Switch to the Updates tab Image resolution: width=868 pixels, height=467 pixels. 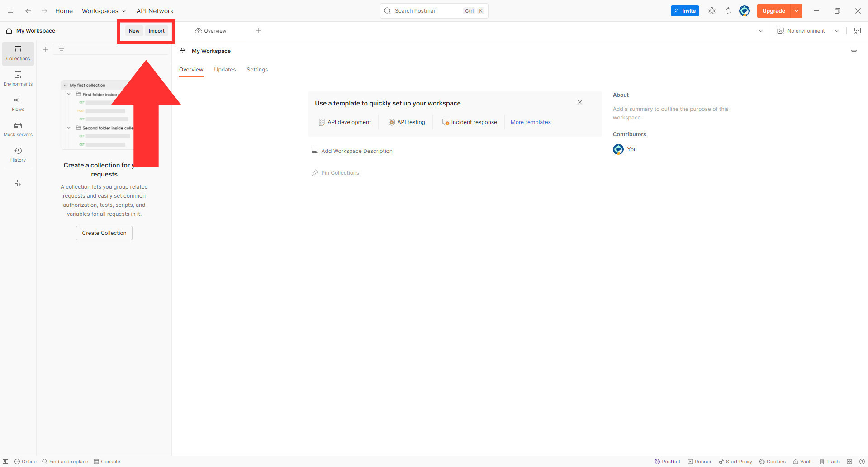click(225, 70)
